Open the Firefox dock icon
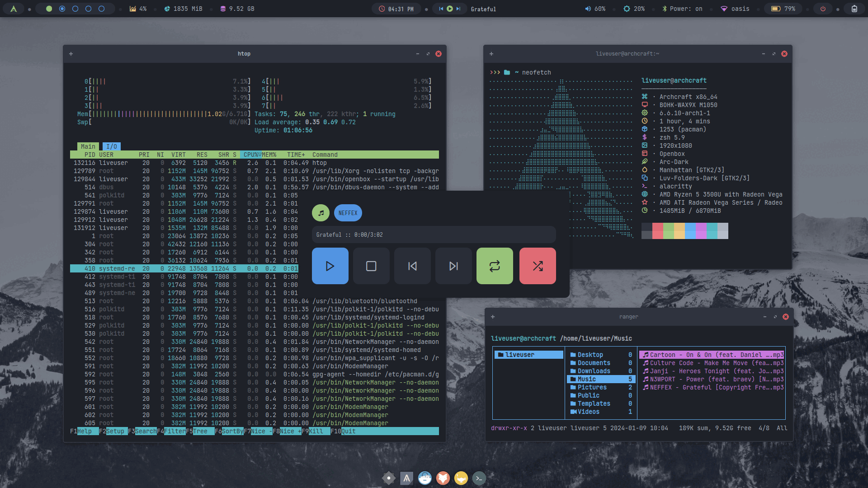The image size is (868, 488). tap(443, 478)
